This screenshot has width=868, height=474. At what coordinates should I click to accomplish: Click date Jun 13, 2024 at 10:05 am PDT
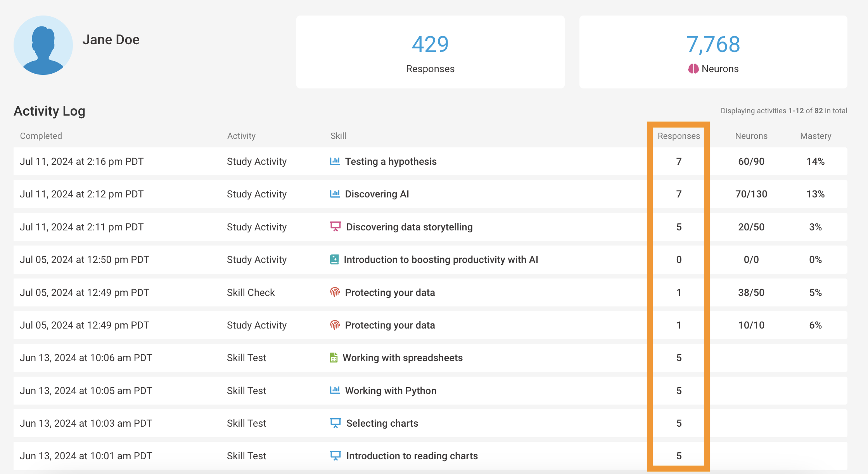[x=86, y=391]
